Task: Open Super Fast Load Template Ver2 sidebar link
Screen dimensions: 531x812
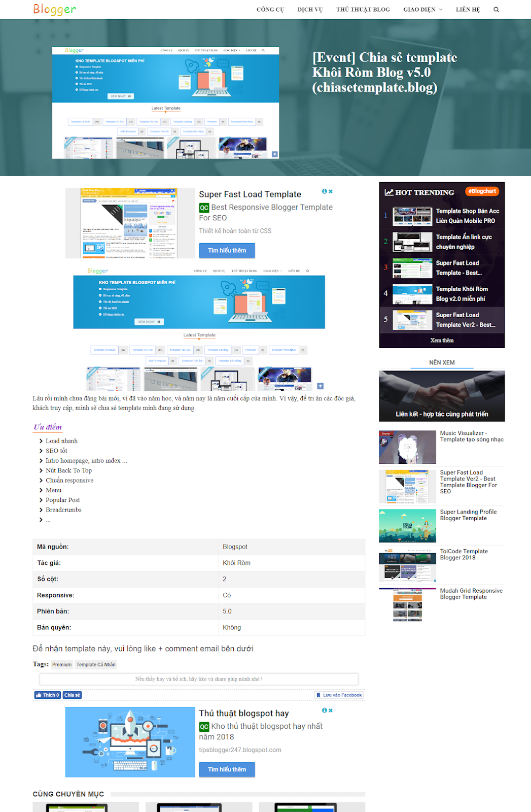Action: click(469, 482)
